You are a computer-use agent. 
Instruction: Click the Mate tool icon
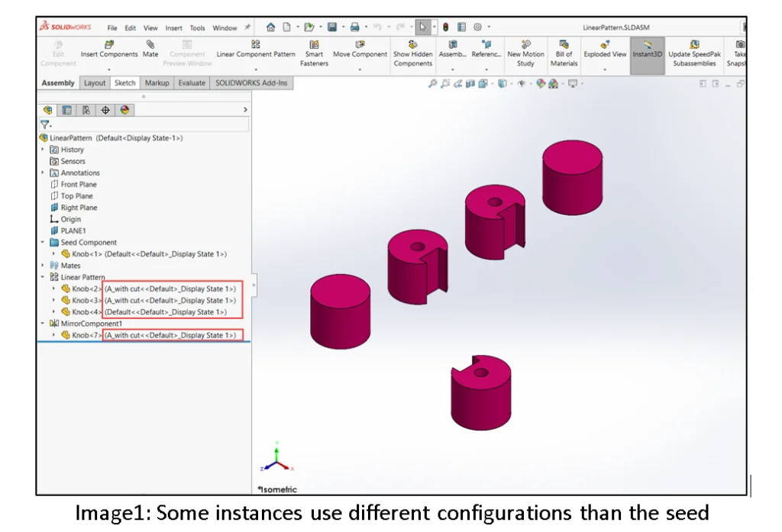[150, 45]
